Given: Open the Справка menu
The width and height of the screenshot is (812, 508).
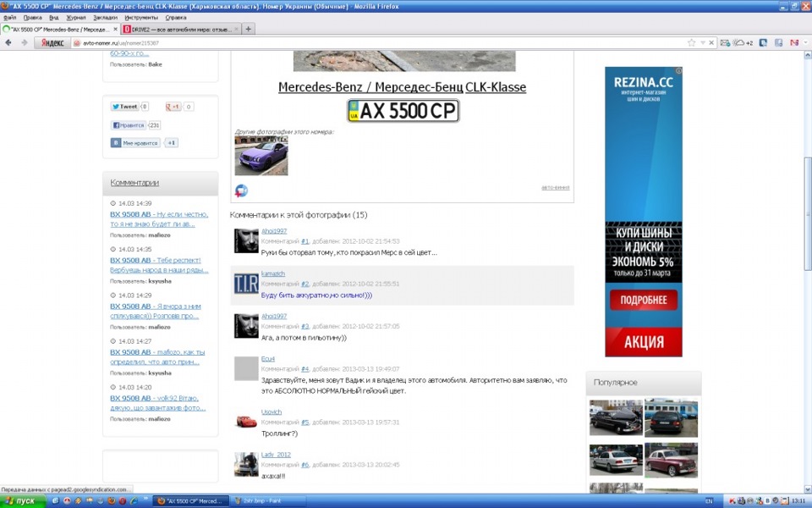Looking at the screenshot, I should tap(176, 18).
